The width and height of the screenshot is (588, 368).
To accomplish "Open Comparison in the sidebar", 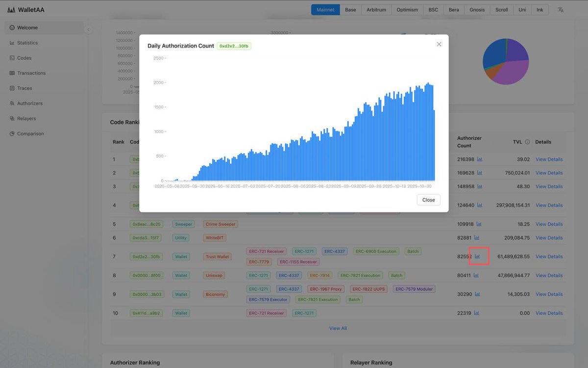I will pos(44,133).
